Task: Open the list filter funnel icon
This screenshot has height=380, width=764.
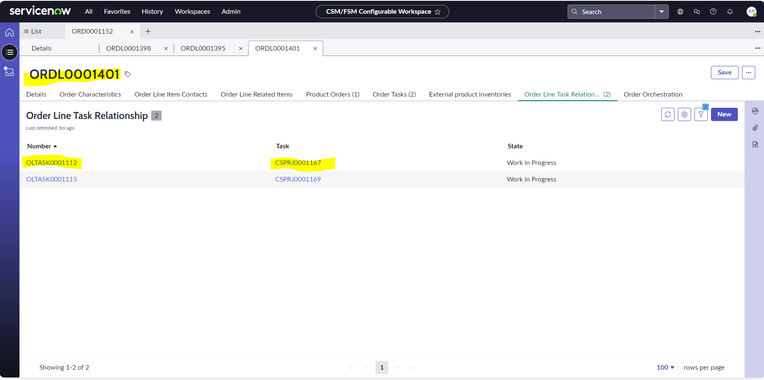Action: click(x=701, y=114)
